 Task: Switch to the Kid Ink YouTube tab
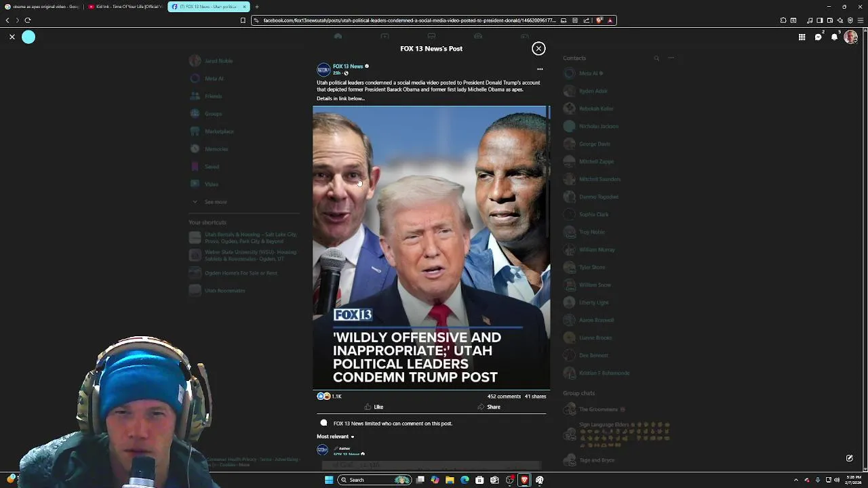click(x=125, y=7)
